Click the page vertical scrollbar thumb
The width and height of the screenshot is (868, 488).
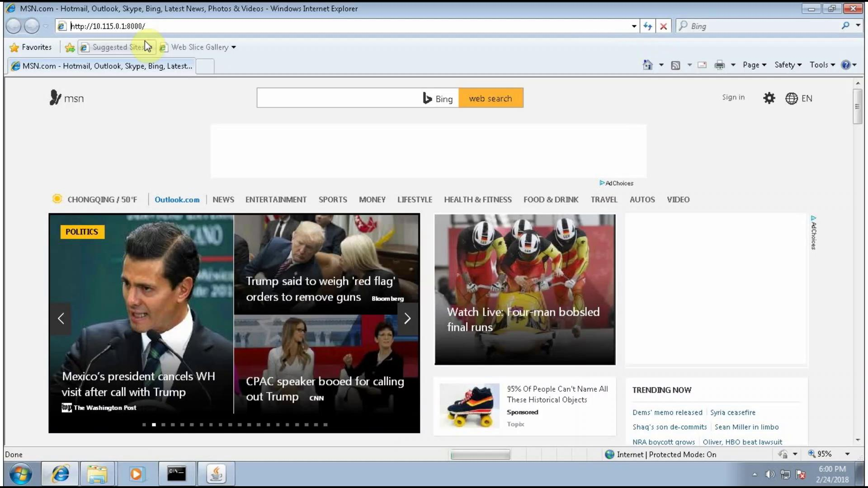click(857, 107)
